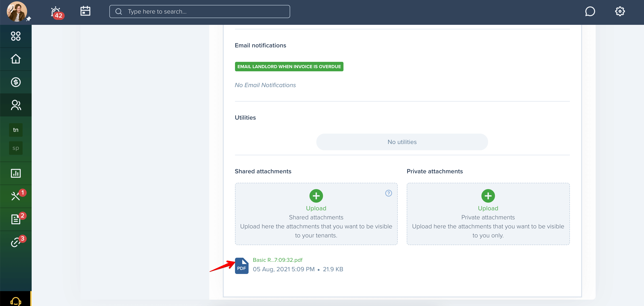Select the 'tn' sidebar item
This screenshot has width=644, height=306.
[16, 130]
